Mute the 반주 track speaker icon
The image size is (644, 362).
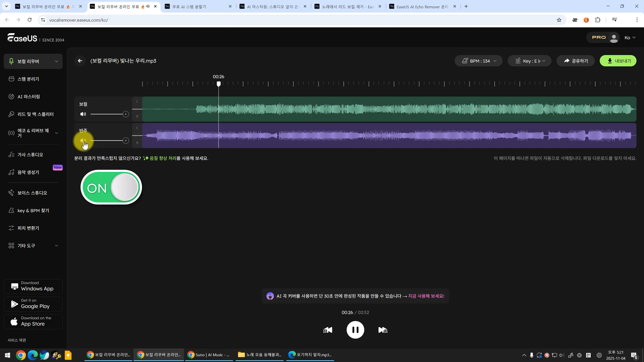point(83,141)
